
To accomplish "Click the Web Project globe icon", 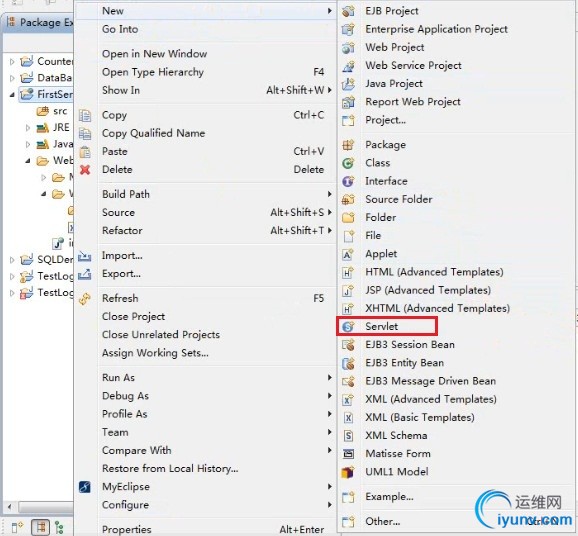I will 348,48.
